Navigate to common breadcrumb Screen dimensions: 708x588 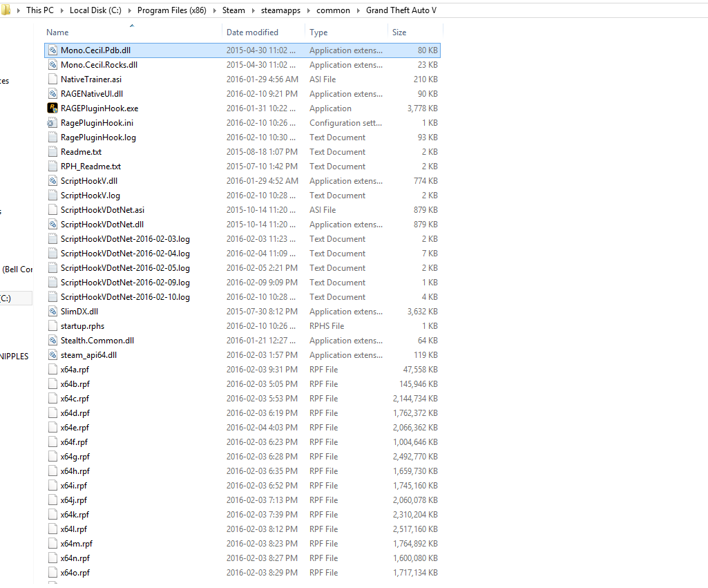333,10
